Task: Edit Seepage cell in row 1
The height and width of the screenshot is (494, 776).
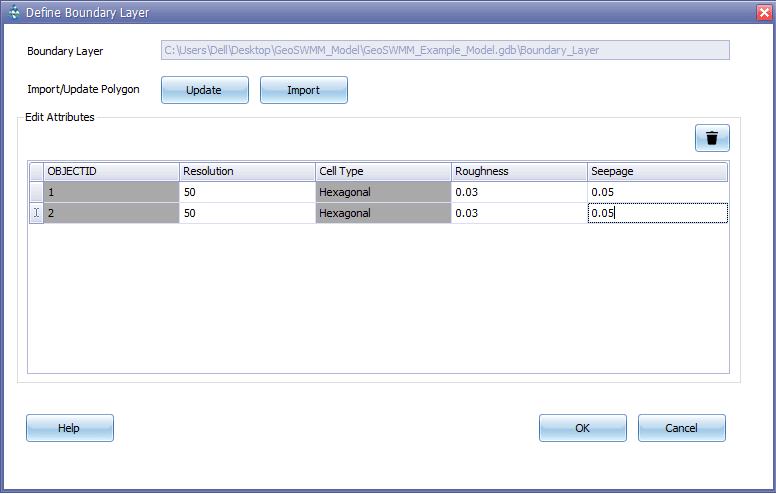Action: (656, 192)
